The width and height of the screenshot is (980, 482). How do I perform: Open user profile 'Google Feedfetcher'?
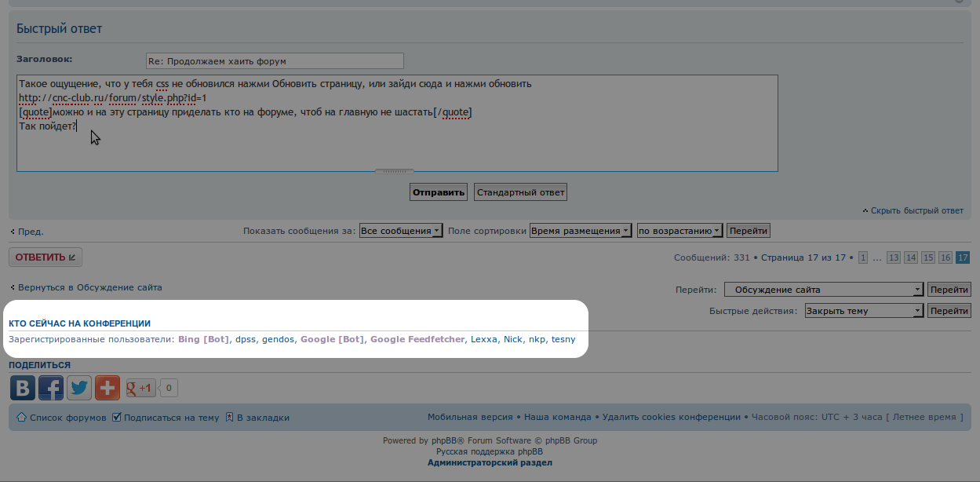(417, 340)
